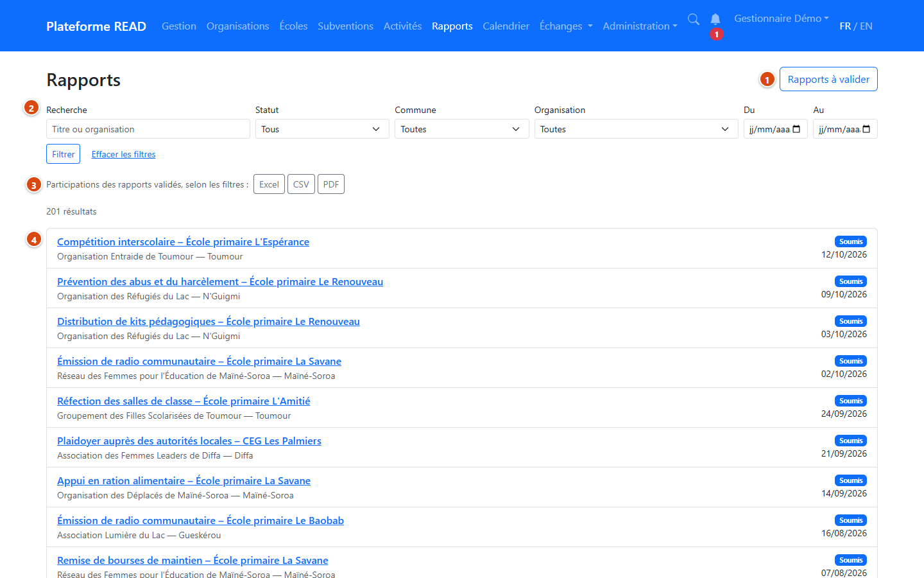Go to the Gestion menu item

pyautogui.click(x=179, y=26)
